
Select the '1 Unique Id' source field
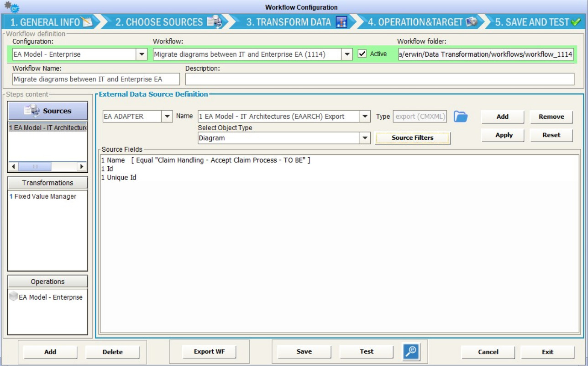pos(119,177)
